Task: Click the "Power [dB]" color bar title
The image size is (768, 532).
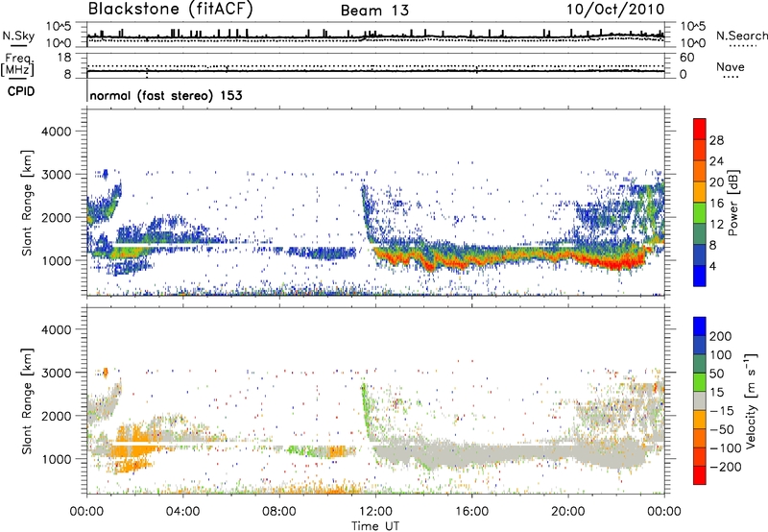Action: (x=732, y=203)
